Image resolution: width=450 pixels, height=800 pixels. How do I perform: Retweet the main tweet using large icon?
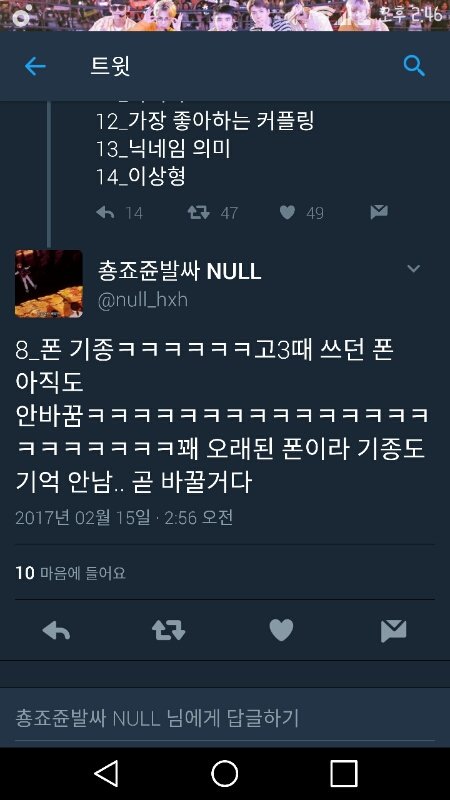168,631
